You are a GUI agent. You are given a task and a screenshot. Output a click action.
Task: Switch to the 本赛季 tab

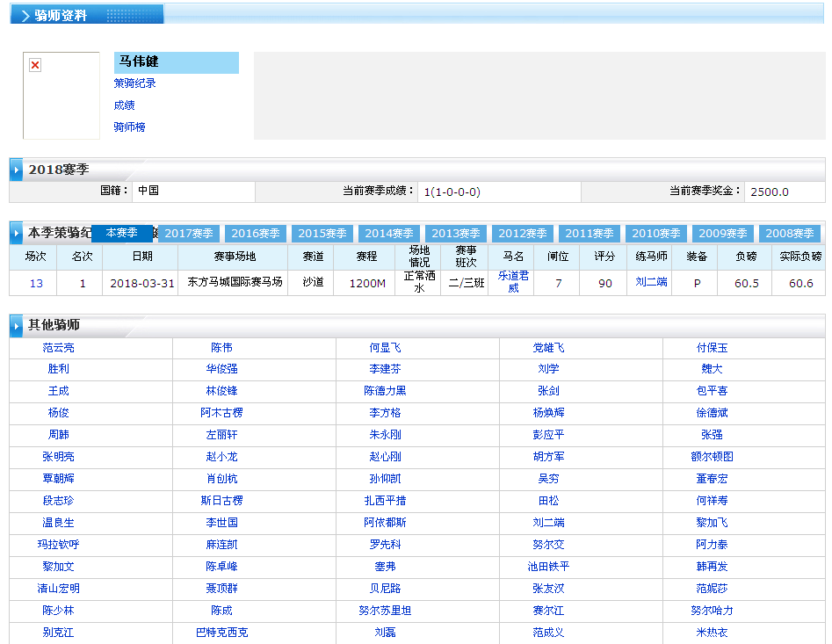point(122,233)
